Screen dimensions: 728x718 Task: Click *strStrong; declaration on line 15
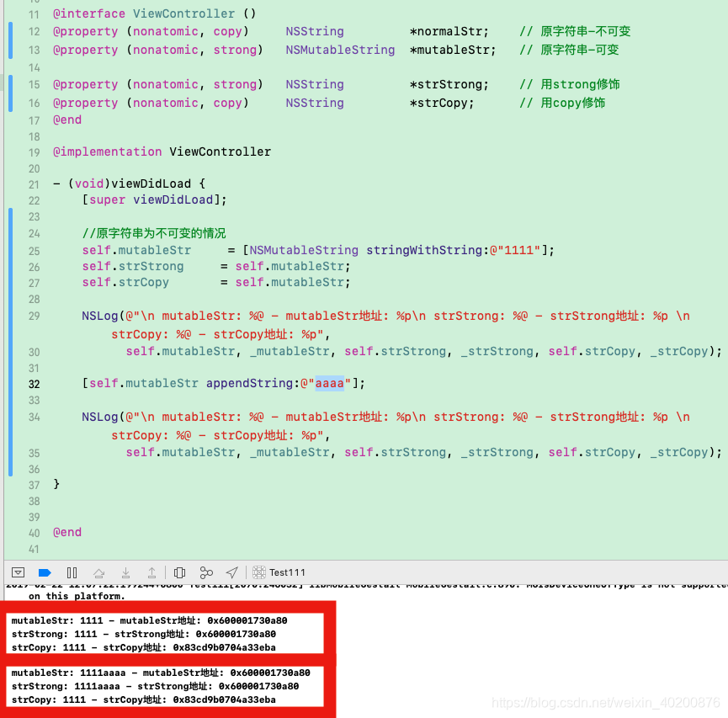[449, 84]
